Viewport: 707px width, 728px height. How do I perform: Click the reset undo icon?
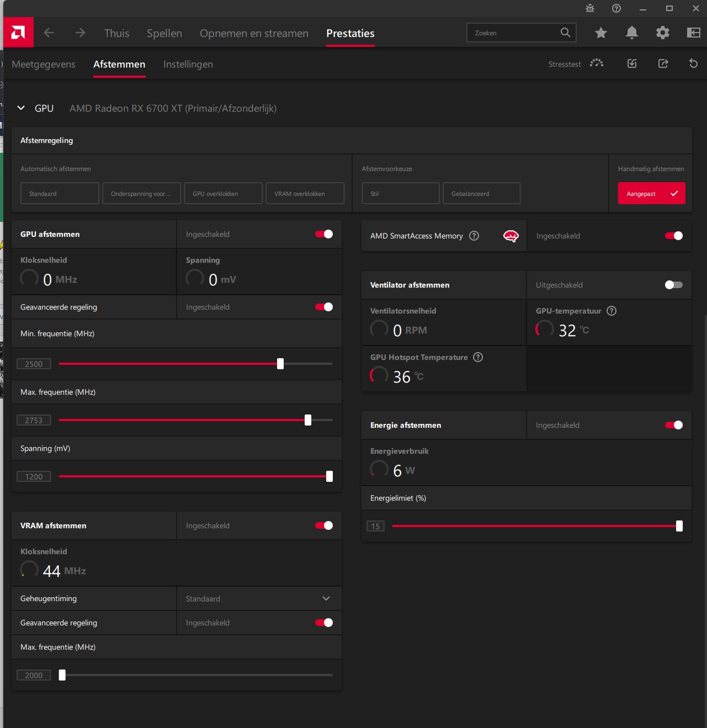[x=694, y=63]
